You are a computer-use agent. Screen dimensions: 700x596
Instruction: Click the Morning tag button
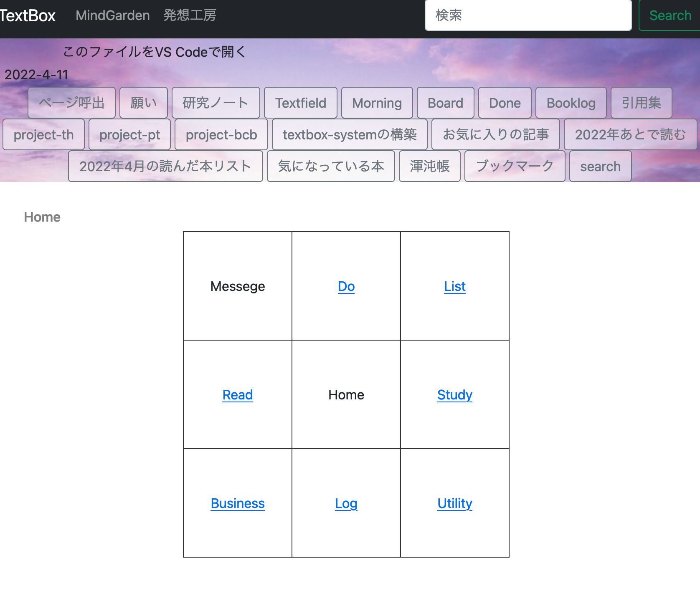[x=376, y=103]
